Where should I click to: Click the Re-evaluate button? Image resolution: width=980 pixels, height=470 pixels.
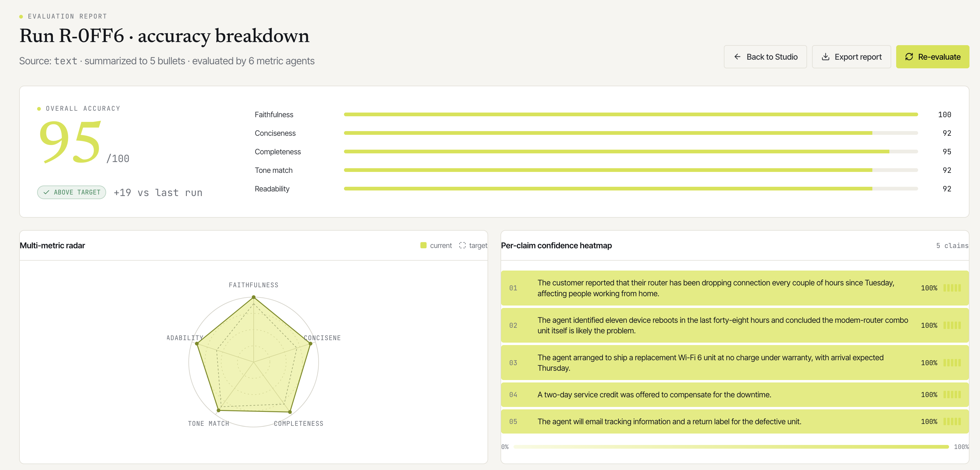point(932,57)
